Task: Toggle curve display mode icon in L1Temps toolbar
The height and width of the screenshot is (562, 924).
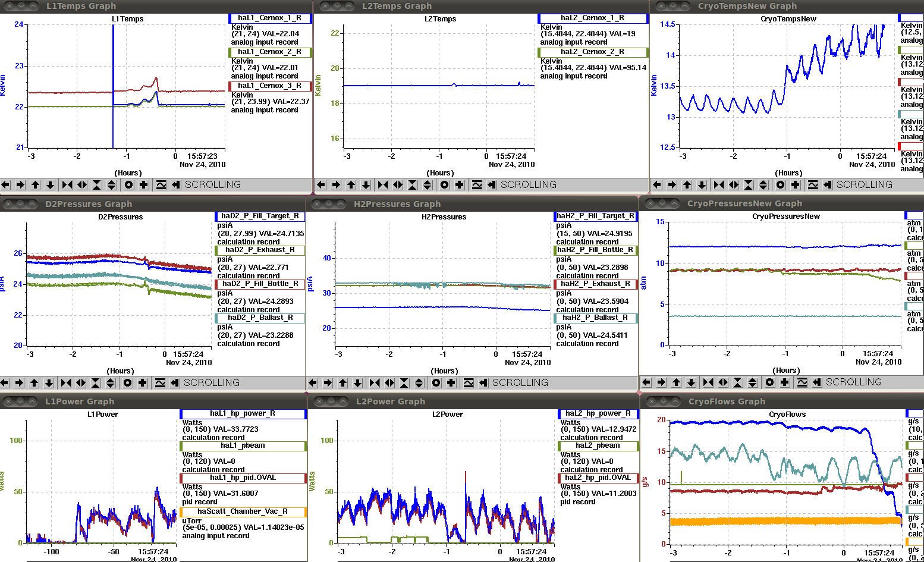Action: 161,185
